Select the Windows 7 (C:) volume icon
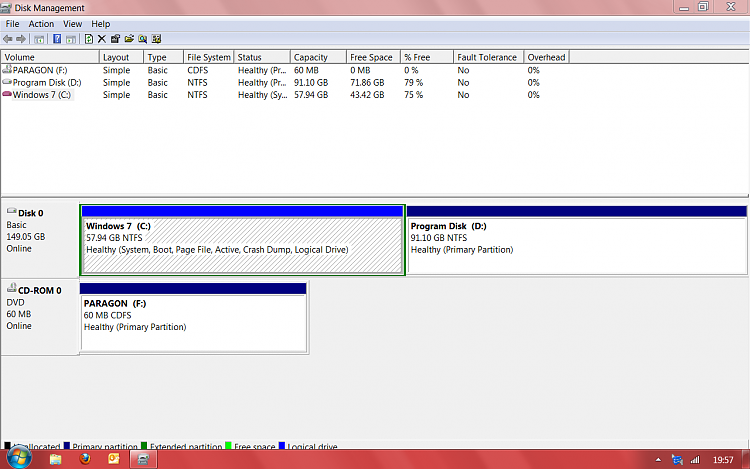 click(x=7, y=95)
